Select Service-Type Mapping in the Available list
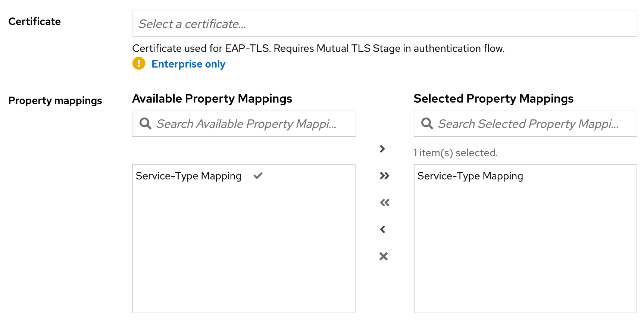This screenshot has width=644, height=326. [x=188, y=176]
